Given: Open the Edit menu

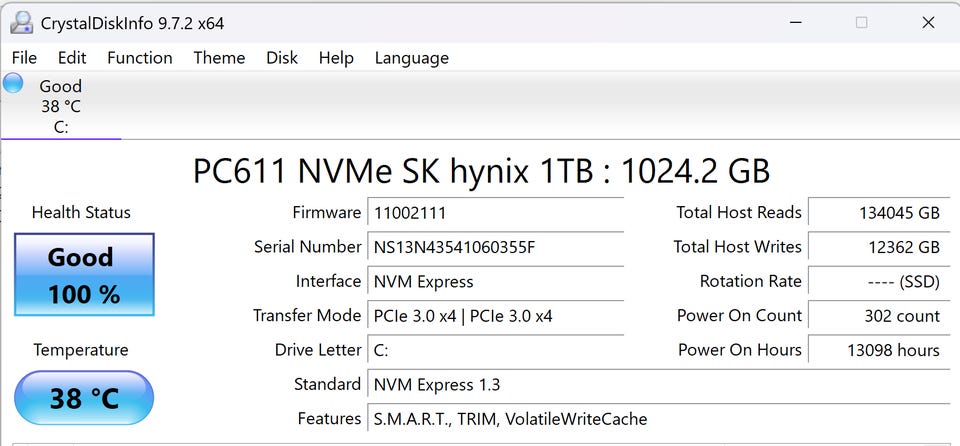Looking at the screenshot, I should [72, 58].
